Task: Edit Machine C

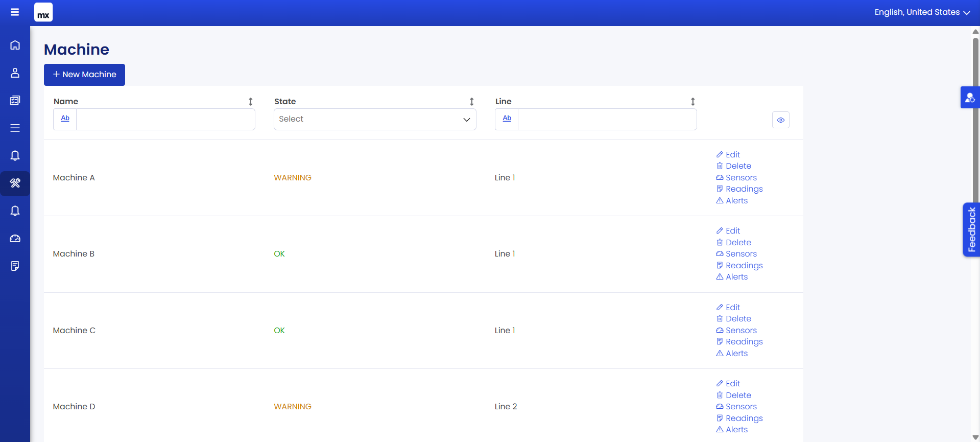Action: point(728,308)
